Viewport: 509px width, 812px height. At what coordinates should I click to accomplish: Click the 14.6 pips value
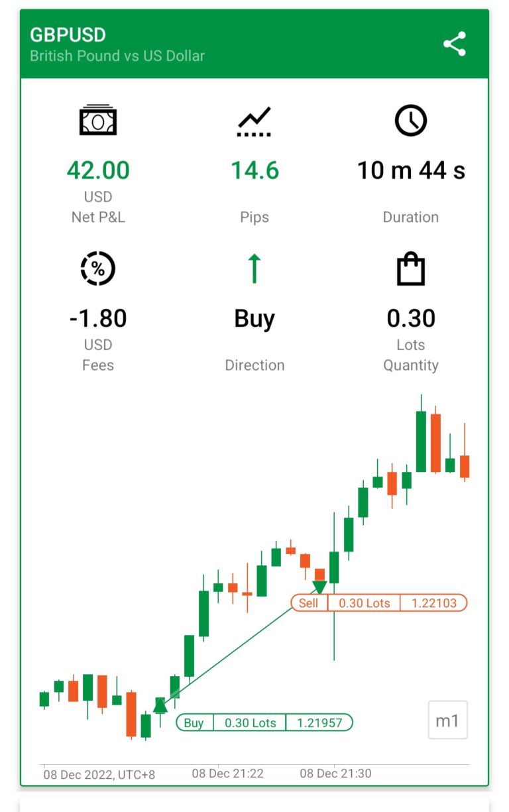[x=254, y=170]
